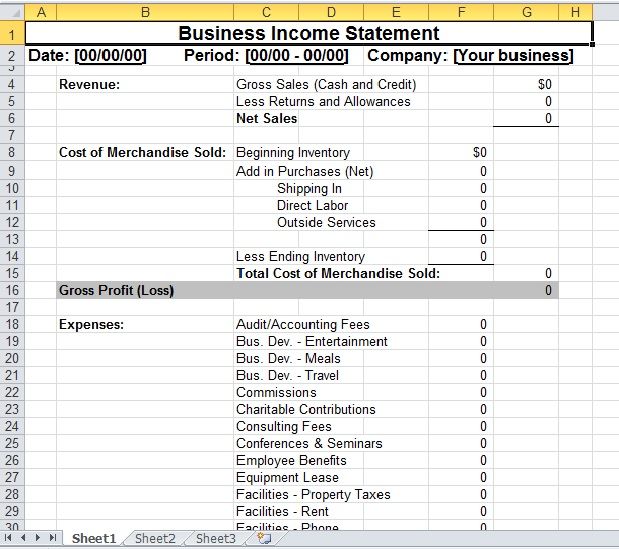The height and width of the screenshot is (549, 619).
Task: Click the Date [00/00/00] field
Action: [x=87, y=56]
